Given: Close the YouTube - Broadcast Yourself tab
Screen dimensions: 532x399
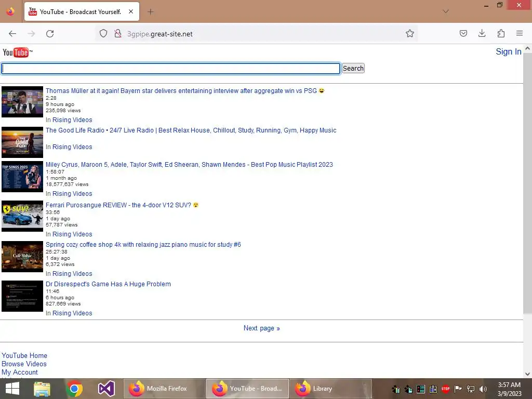Looking at the screenshot, I should (x=131, y=11).
